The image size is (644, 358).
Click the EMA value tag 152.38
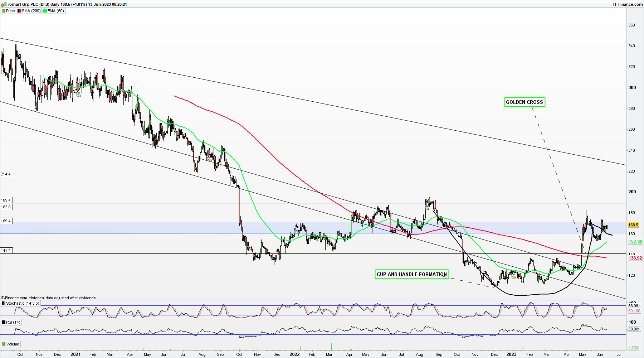click(635, 242)
